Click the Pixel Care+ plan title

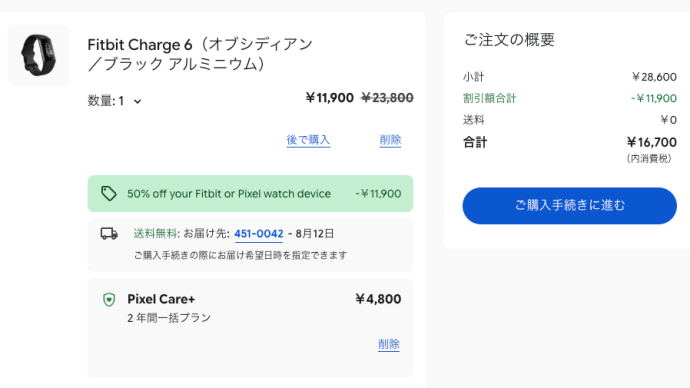pyautogui.click(x=161, y=299)
